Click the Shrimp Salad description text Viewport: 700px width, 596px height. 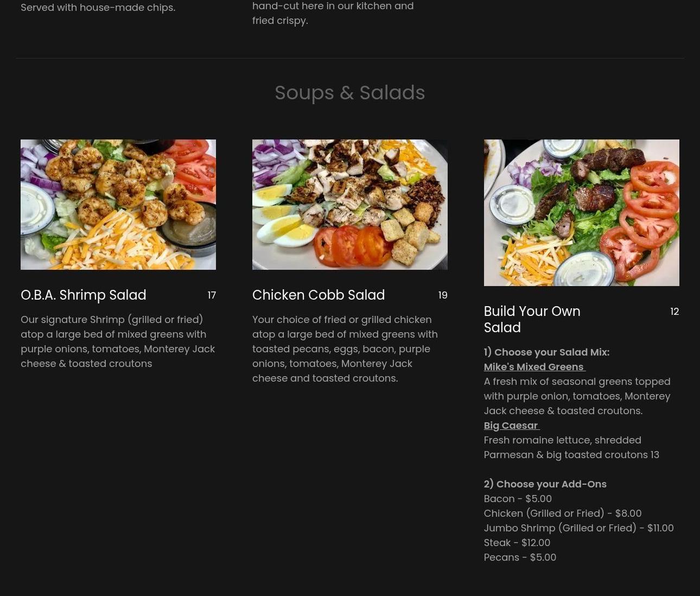click(x=118, y=341)
